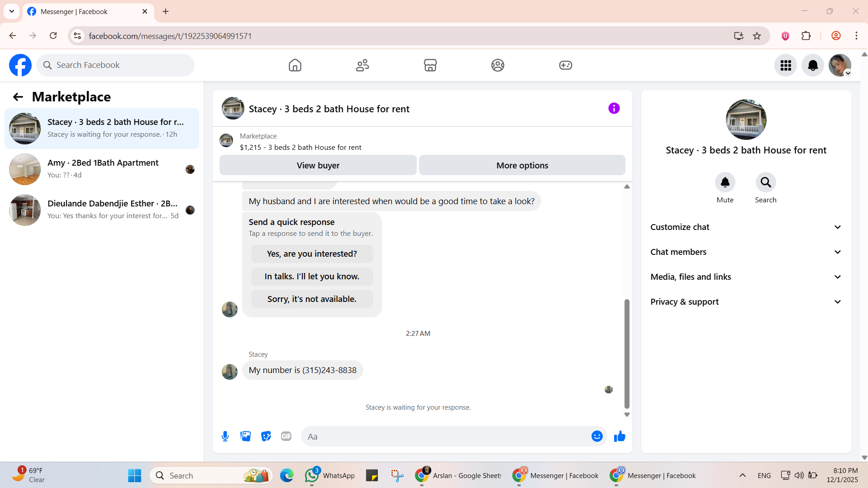Open conversation information purple icon
Image resolution: width=868 pixels, height=488 pixels.
tap(614, 108)
